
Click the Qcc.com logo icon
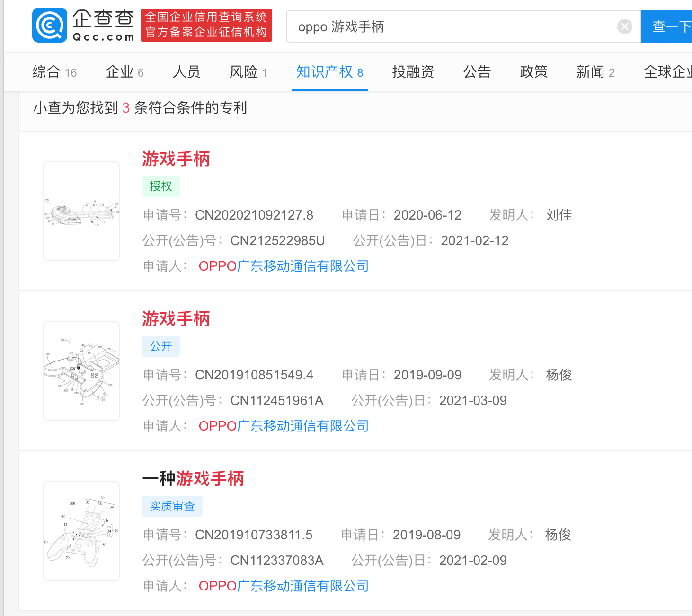pos(50,25)
